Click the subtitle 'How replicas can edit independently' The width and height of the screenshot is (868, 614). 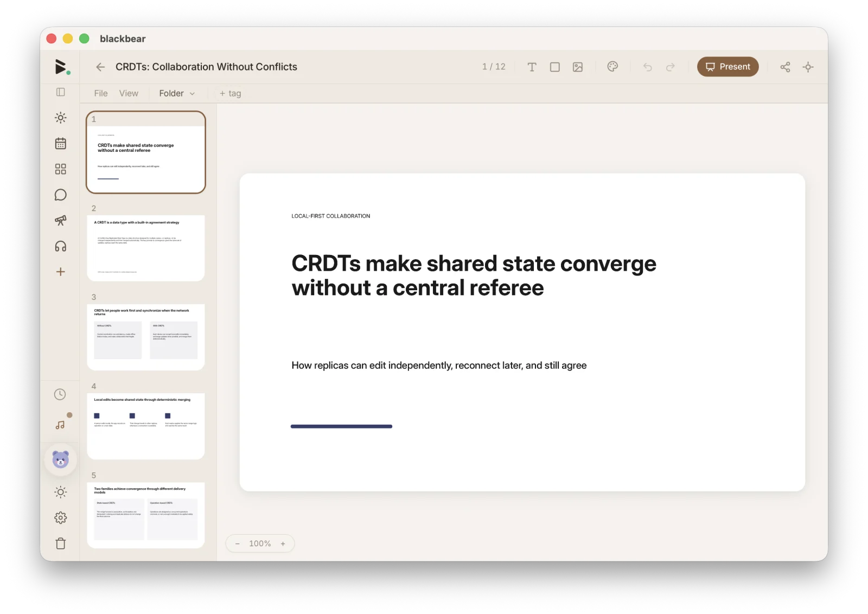(x=439, y=366)
